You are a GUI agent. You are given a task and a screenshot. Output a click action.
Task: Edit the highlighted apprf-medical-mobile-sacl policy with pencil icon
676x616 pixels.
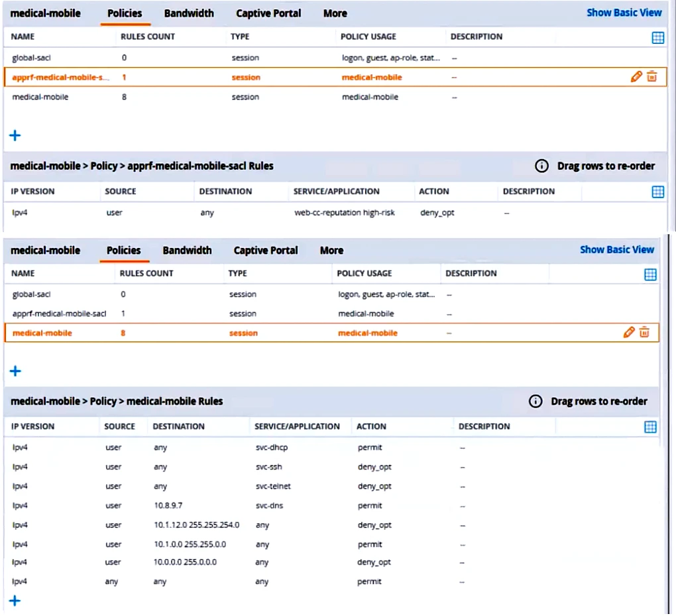636,77
